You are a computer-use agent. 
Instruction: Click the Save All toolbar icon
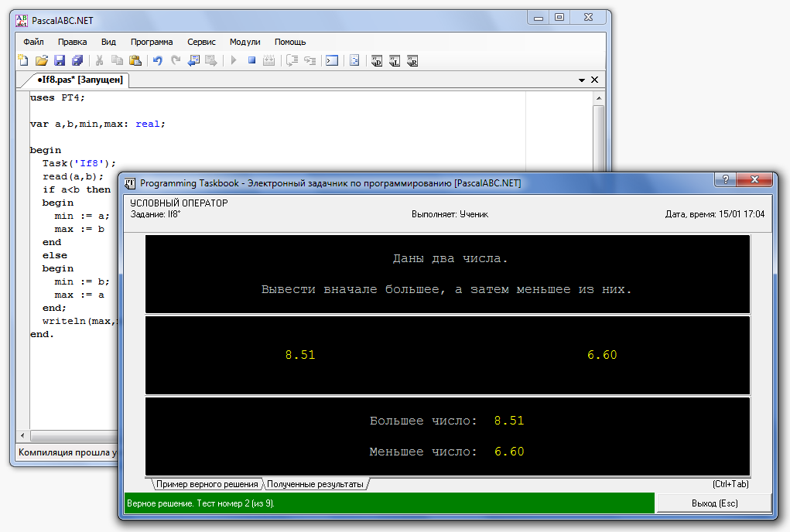point(77,60)
